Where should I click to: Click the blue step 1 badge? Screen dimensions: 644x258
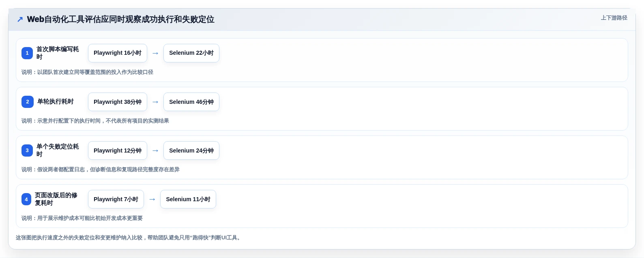click(27, 53)
